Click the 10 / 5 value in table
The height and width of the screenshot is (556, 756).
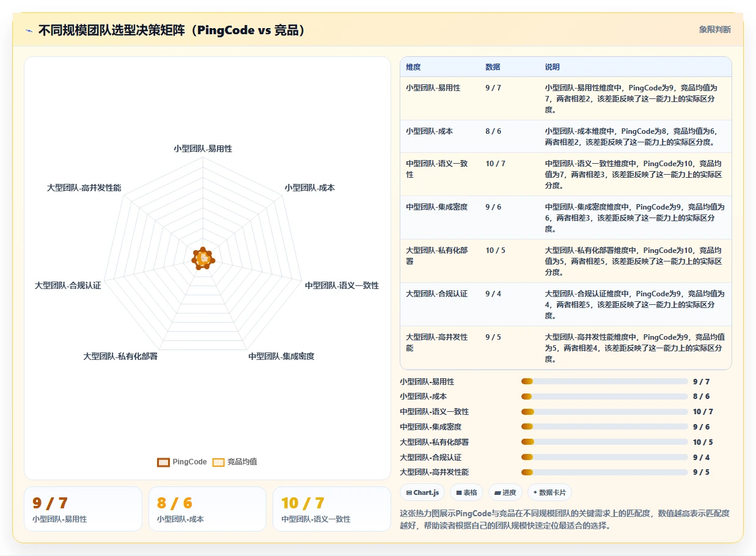[495, 251]
